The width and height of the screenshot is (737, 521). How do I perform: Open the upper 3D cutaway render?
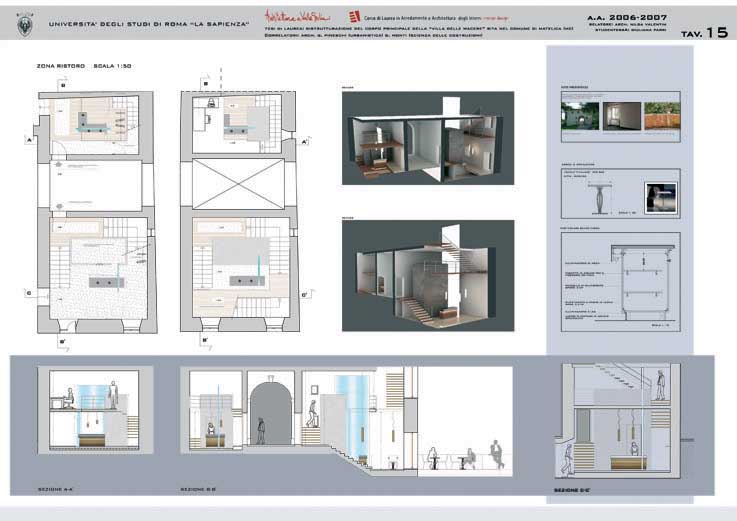pos(428,138)
